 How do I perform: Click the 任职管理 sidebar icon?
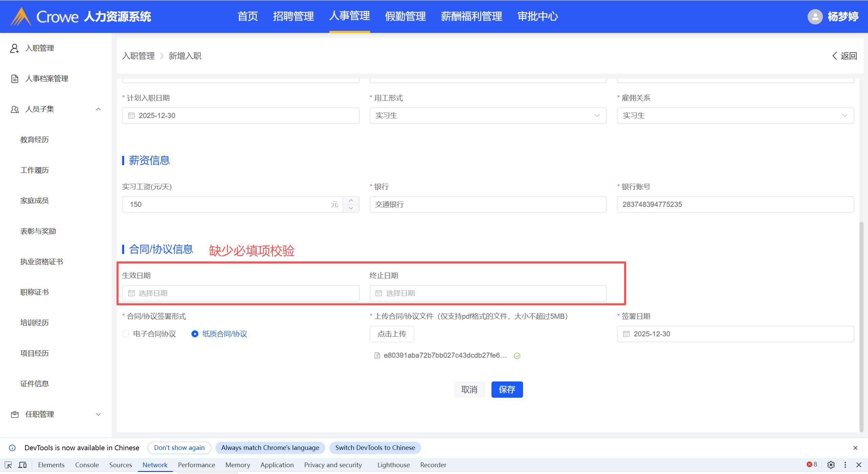point(14,414)
